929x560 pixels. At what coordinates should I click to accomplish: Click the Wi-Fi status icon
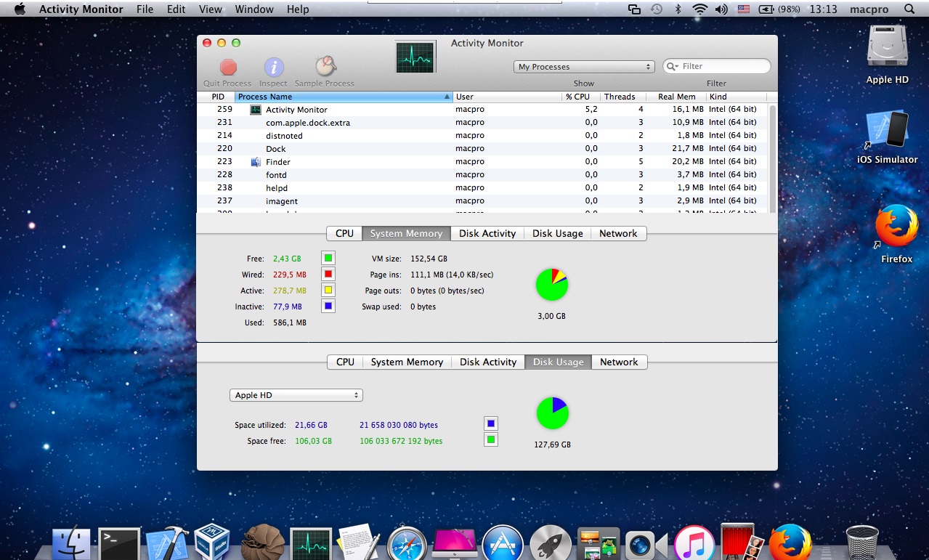coord(700,9)
